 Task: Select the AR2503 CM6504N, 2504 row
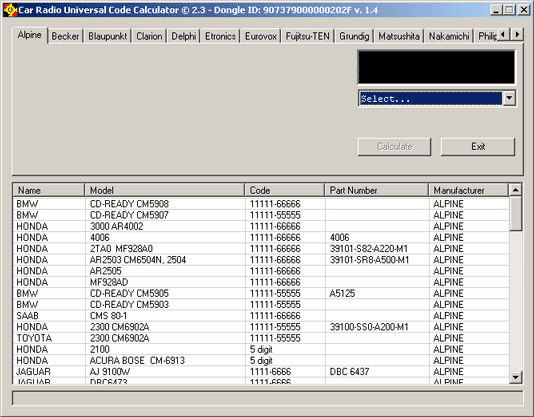pyautogui.click(x=261, y=260)
